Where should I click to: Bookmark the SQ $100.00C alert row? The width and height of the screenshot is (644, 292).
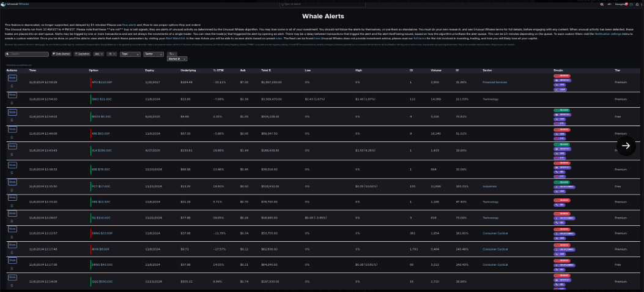point(12,222)
